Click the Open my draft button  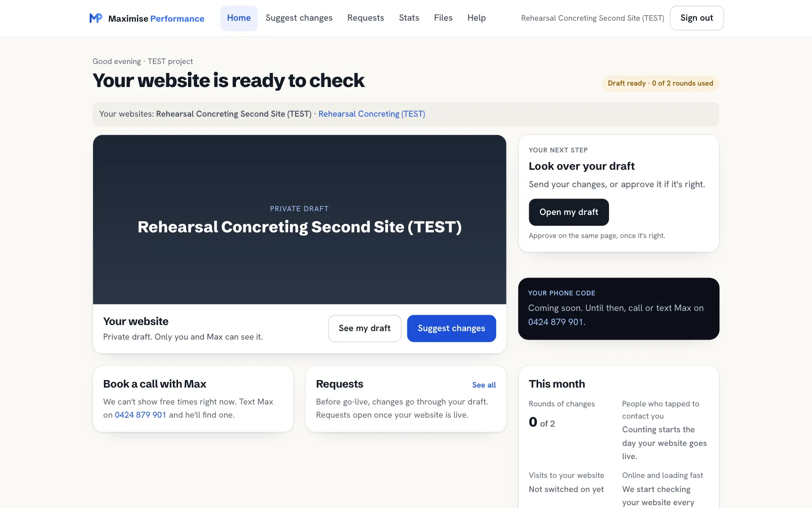(x=569, y=212)
